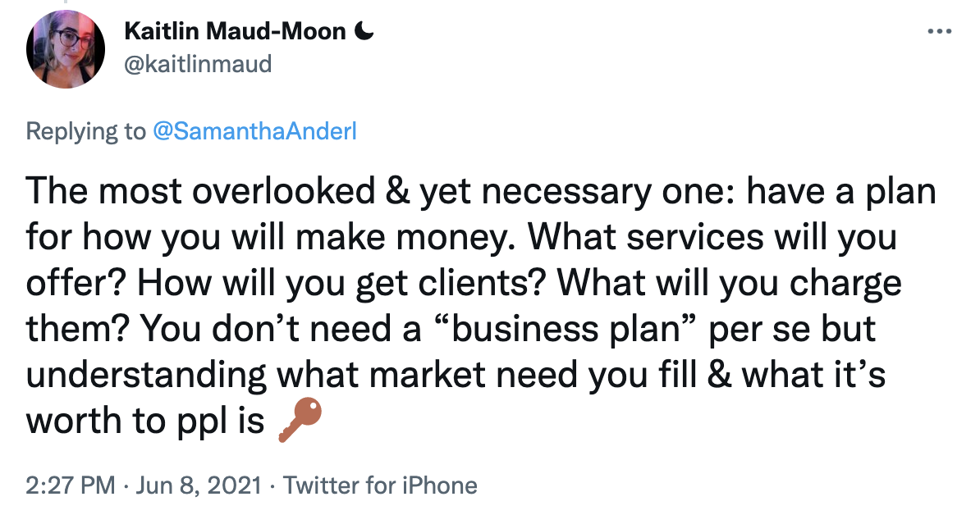Image resolution: width=980 pixels, height=515 pixels.
Task: Open the @SamanthaAnderl mention link
Action: (254, 131)
